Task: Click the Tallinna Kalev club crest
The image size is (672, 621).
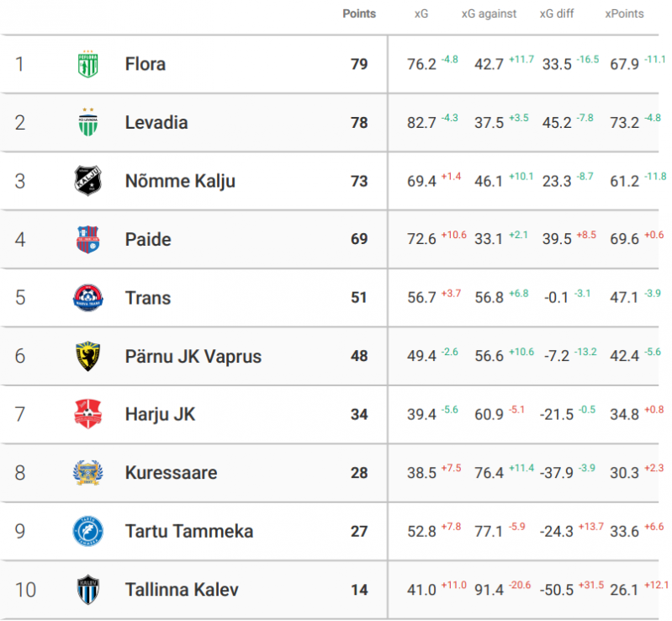Action: 87,590
